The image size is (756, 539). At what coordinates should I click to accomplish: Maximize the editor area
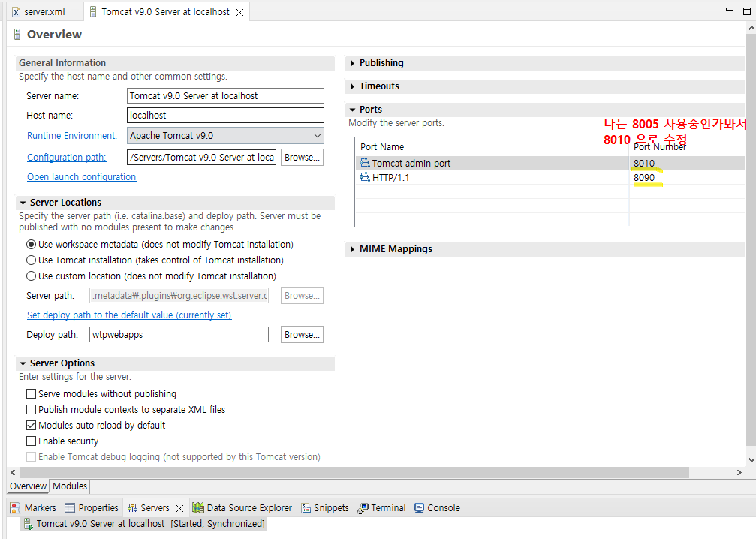pos(747,11)
